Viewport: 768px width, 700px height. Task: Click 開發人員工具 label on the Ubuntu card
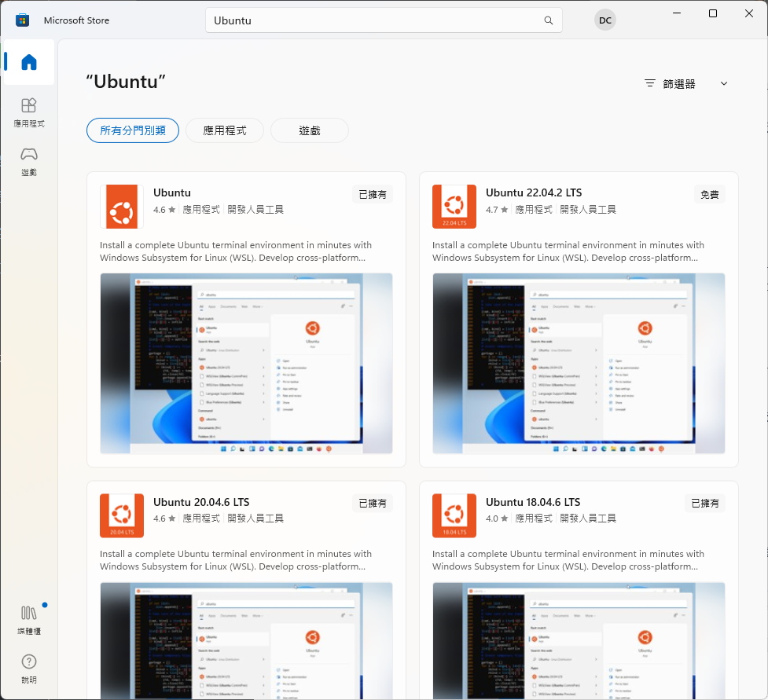pyautogui.click(x=255, y=210)
